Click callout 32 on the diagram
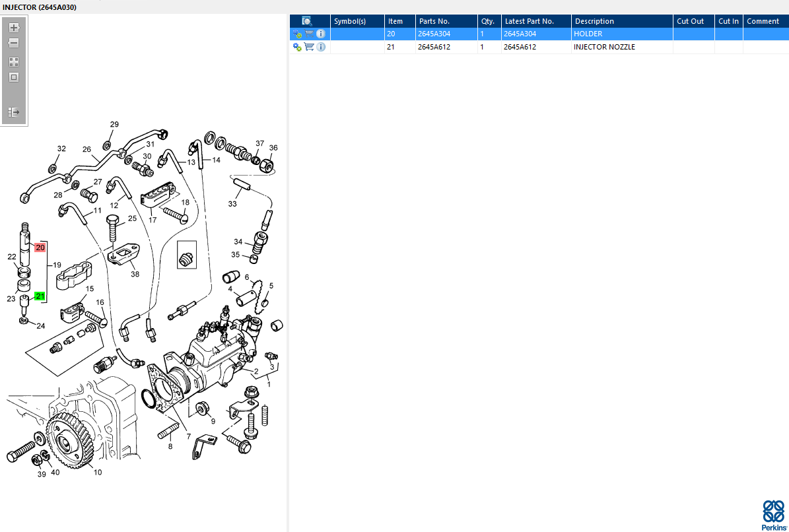Screen dimensions: 789x532 pos(61,149)
